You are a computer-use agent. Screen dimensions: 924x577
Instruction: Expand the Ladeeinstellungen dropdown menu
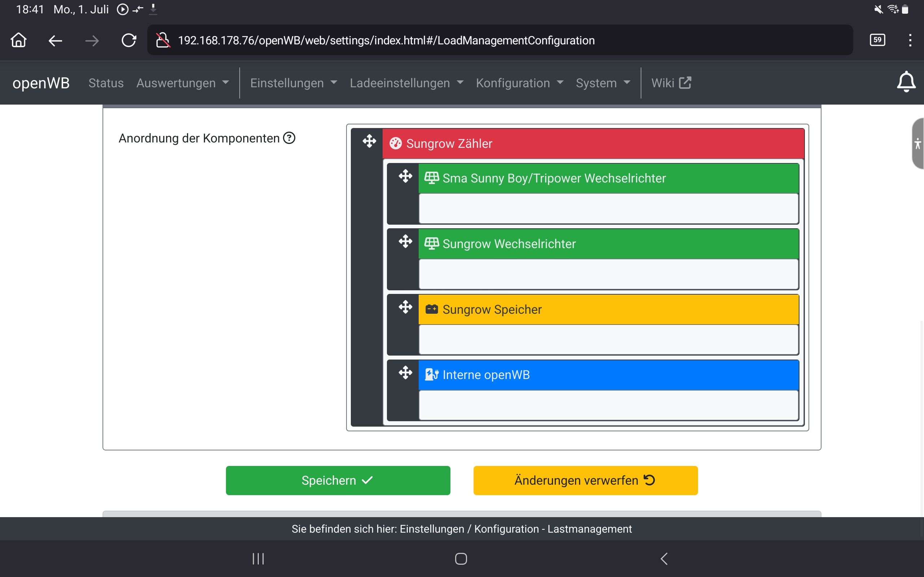406,83
